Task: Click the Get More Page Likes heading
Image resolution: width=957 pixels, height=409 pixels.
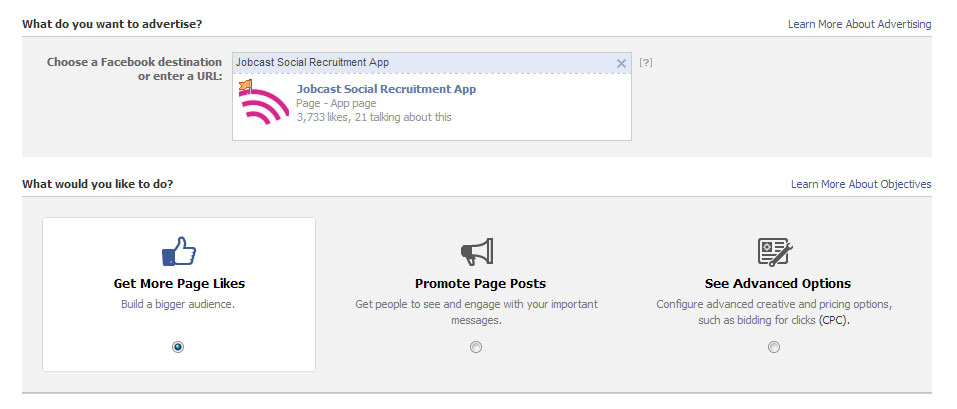Action: (x=179, y=284)
